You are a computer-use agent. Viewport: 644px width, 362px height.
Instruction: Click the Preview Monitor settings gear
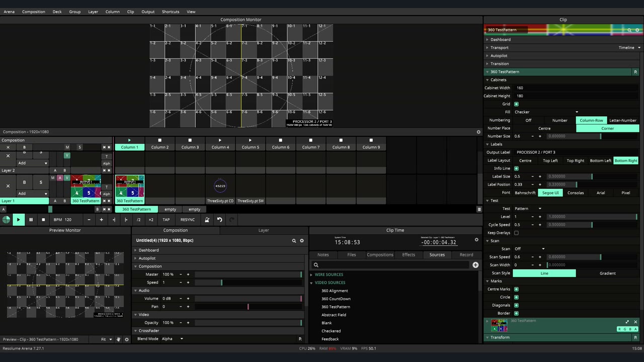(x=127, y=339)
